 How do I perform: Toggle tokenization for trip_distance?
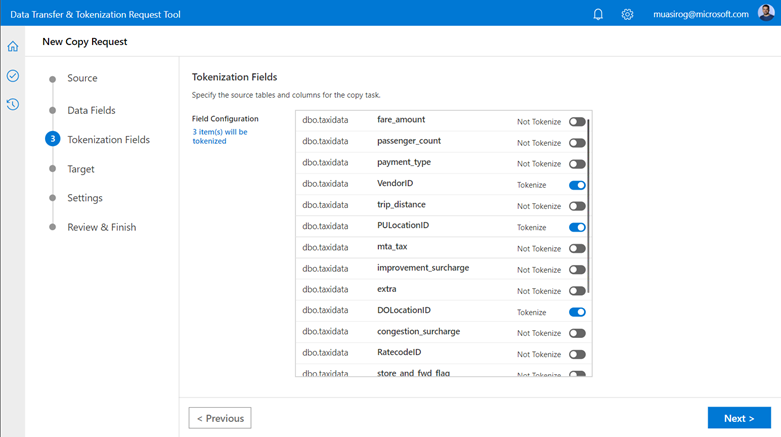tap(577, 206)
